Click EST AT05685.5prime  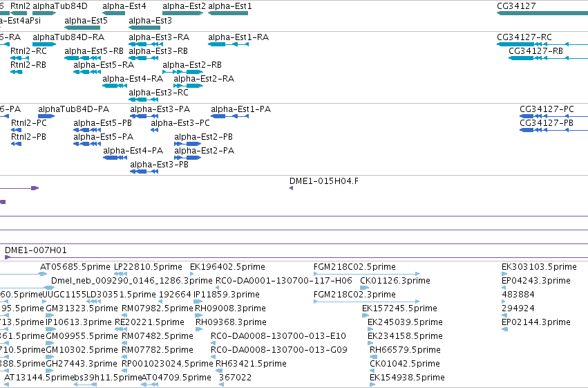75,267
